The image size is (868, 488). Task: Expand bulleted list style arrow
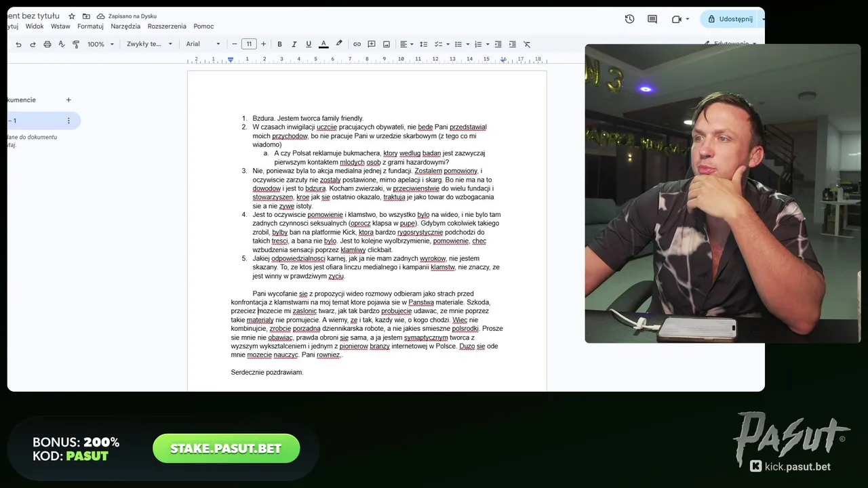(468, 44)
